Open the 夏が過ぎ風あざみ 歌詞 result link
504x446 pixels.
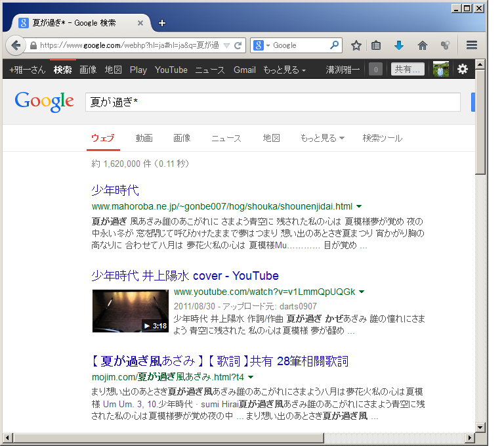tap(220, 361)
